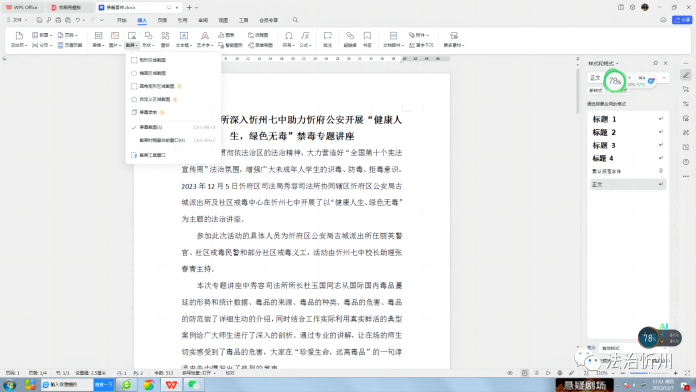Screen dimensions: 696x392
Task: Select the 默认段落字体 style entry
Action: (x=628, y=171)
